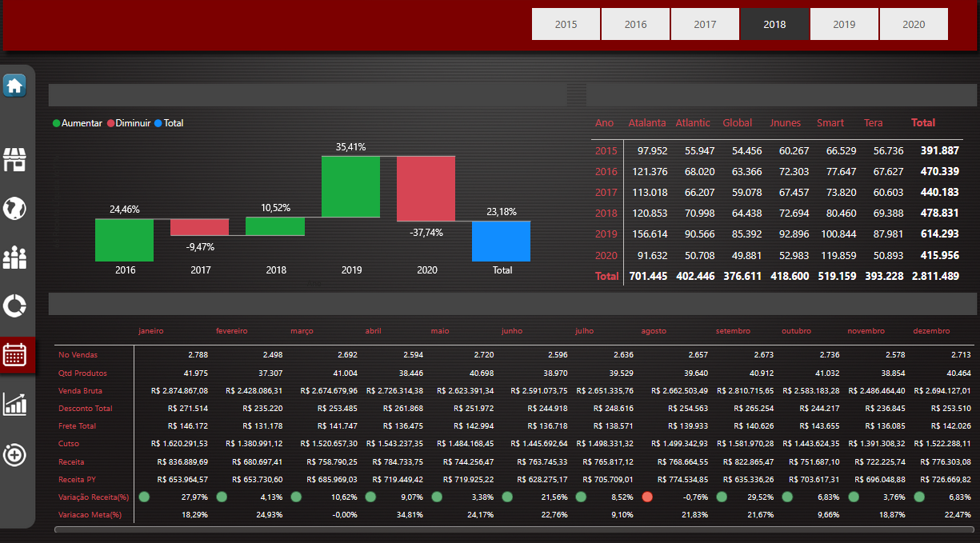
Task: Click the blue Total waterfall bar
Action: coord(501,242)
